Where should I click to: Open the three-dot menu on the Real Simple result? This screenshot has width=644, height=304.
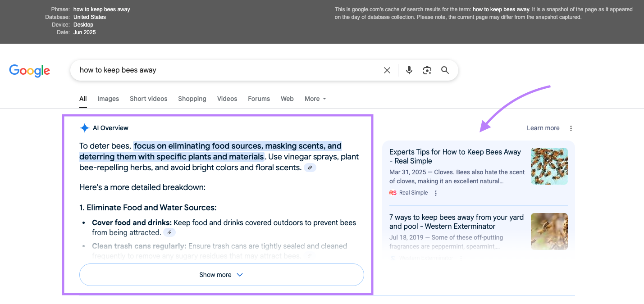(435, 193)
